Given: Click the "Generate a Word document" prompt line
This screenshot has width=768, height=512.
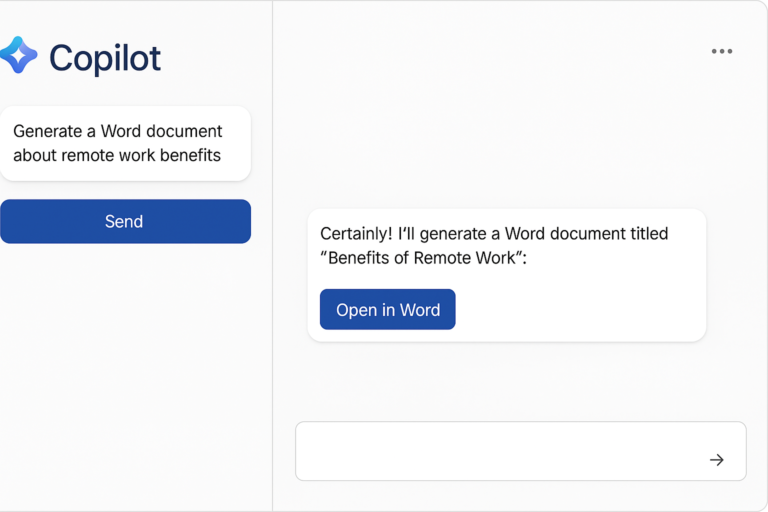Looking at the screenshot, I should click(118, 131).
